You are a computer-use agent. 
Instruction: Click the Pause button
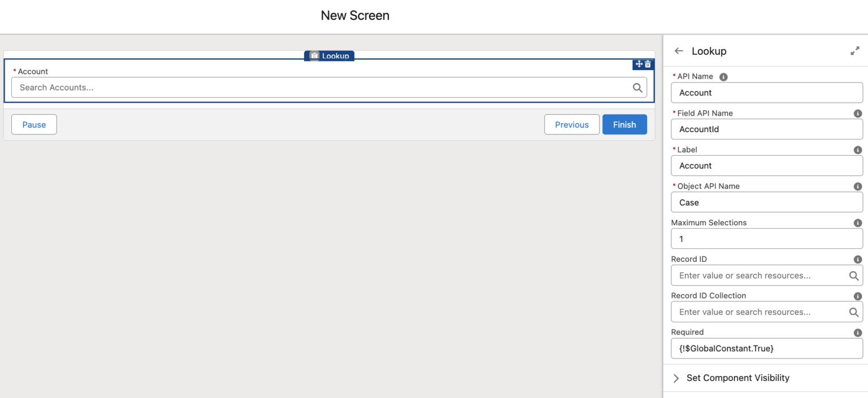click(x=33, y=124)
